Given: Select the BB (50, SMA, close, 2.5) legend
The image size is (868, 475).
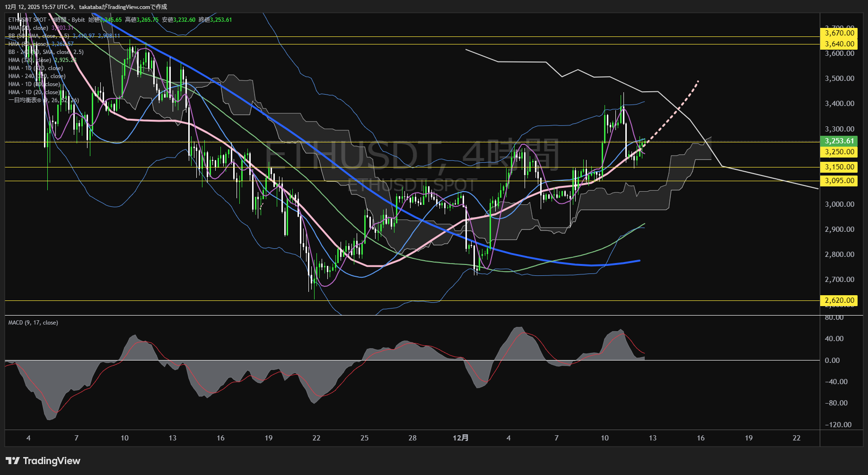Looking at the screenshot, I should [x=39, y=36].
